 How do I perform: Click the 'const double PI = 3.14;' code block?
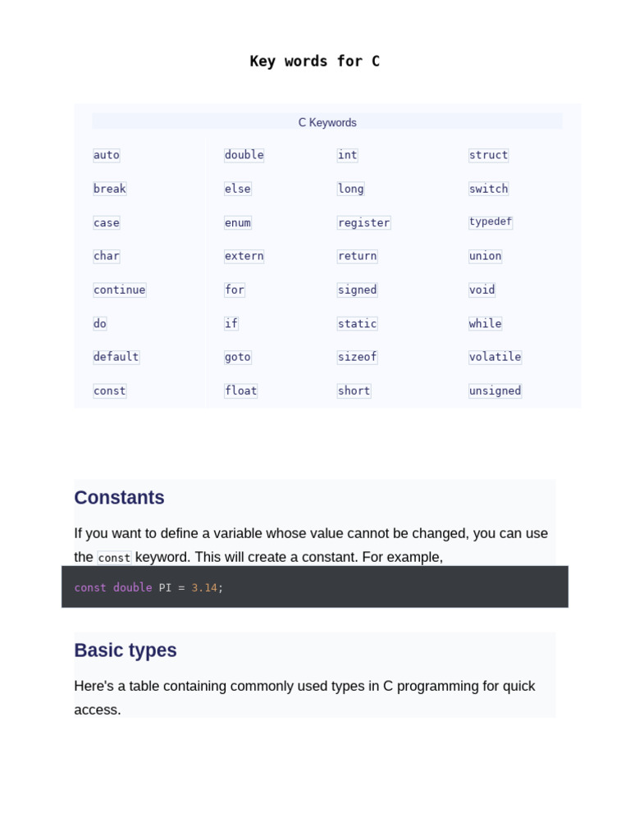[x=314, y=587]
